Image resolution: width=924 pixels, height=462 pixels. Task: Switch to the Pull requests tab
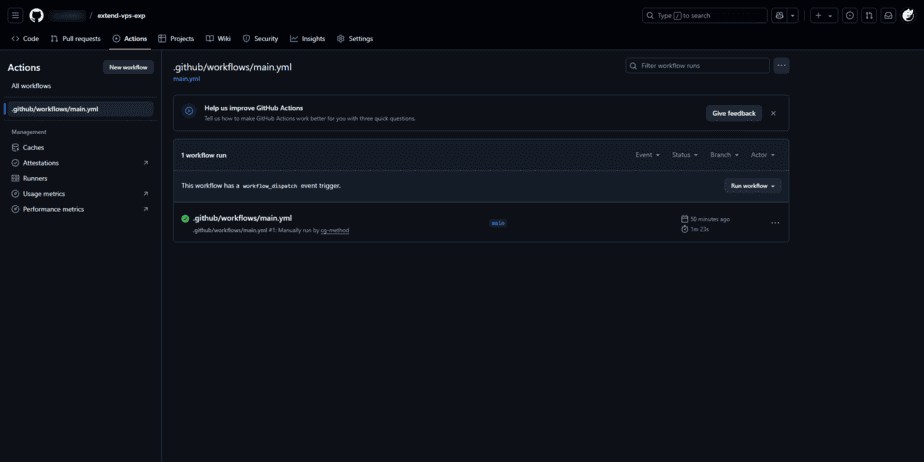click(75, 39)
